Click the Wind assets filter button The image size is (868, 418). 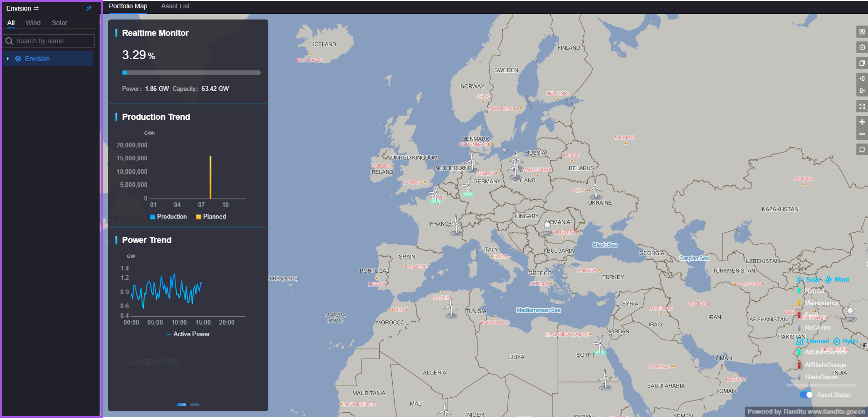click(33, 23)
